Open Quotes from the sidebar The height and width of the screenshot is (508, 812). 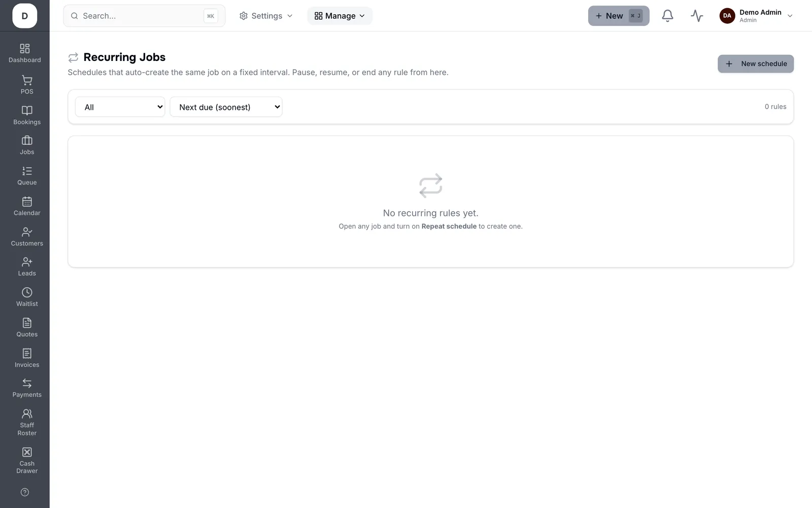coord(27,328)
